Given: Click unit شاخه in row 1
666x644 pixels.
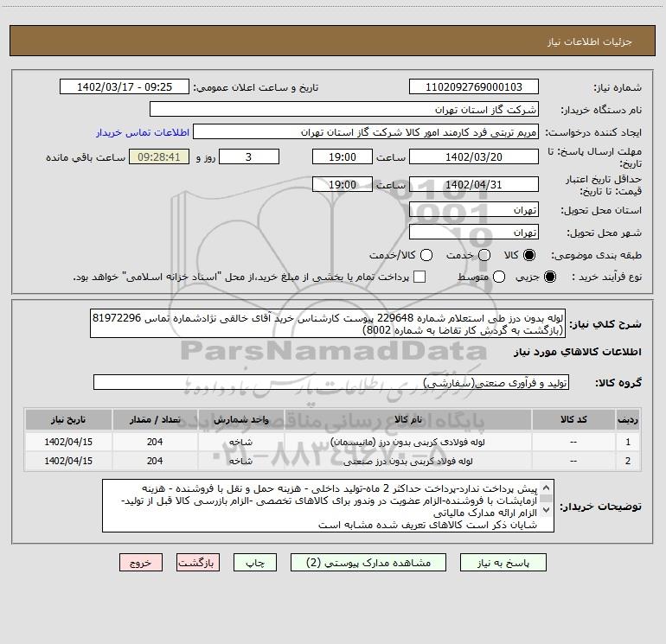Looking at the screenshot, I should coord(240,442).
